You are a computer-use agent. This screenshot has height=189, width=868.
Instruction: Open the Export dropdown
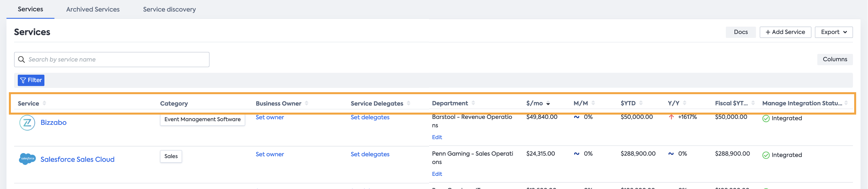point(833,32)
